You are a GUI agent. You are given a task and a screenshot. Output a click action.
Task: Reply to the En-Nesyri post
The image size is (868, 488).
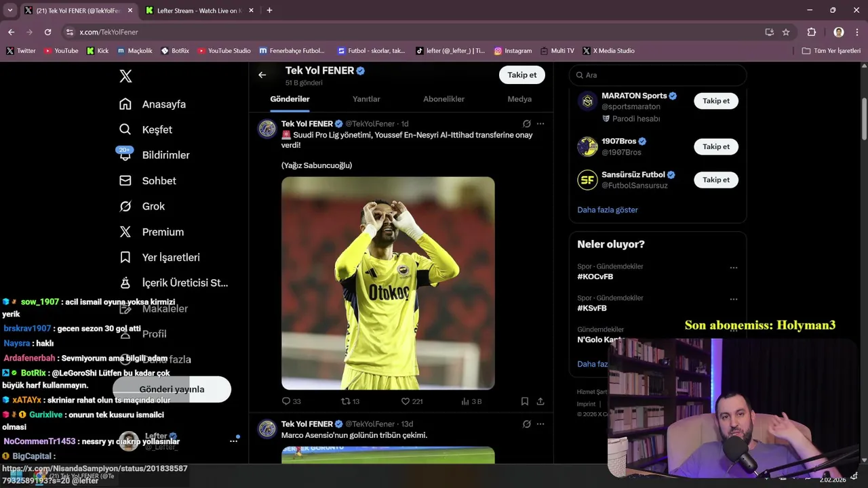pyautogui.click(x=291, y=401)
